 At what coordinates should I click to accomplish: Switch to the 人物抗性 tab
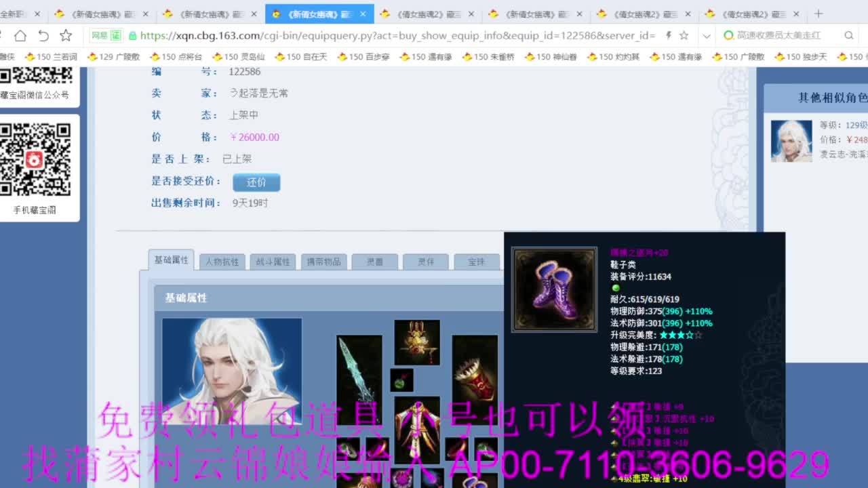(222, 262)
